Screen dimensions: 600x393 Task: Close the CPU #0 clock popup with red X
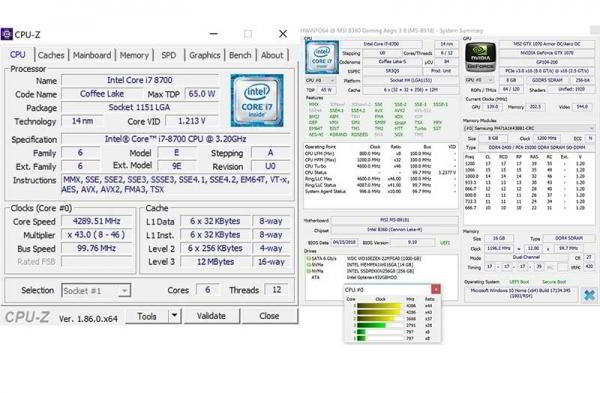click(436, 289)
